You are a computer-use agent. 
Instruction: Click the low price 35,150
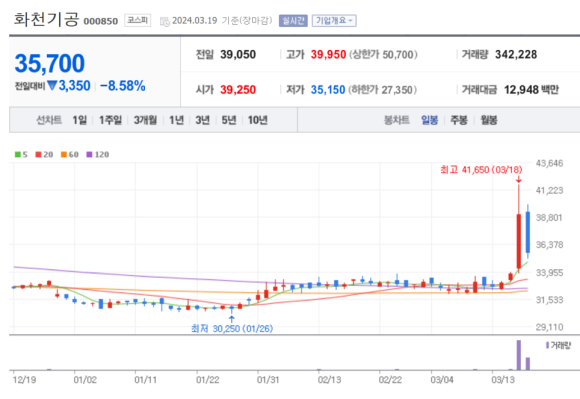[x=328, y=89]
